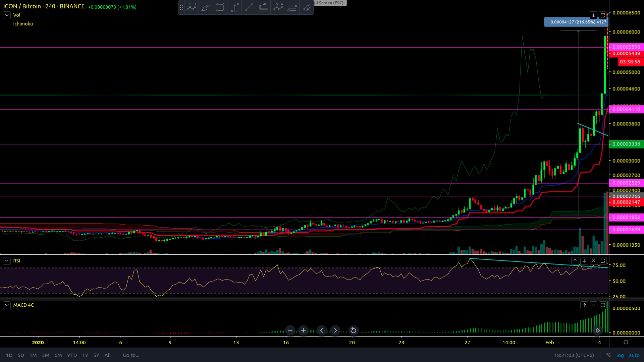The width and height of the screenshot is (644, 362).
Task: Select the Price range measure tool
Action: click(x=235, y=7)
